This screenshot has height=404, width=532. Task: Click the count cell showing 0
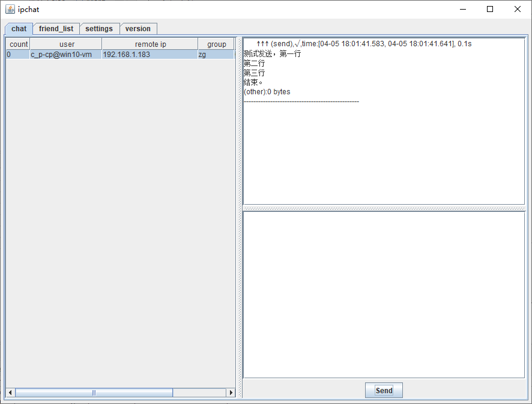pos(18,54)
